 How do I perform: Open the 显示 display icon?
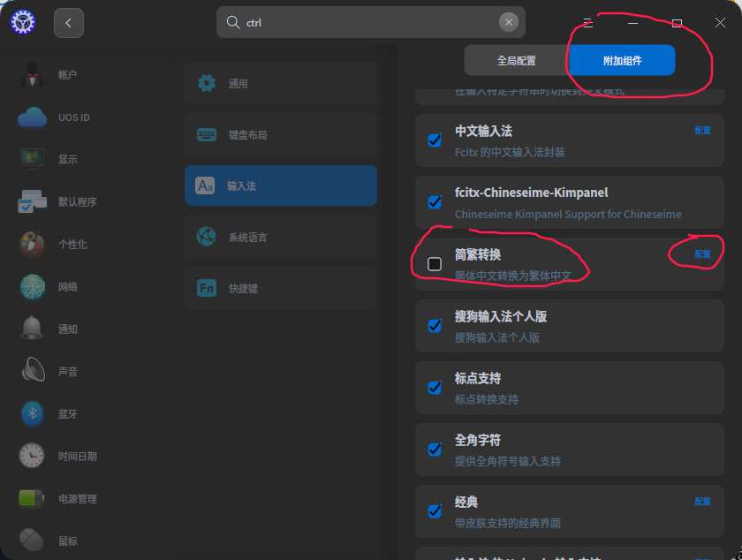pyautogui.click(x=32, y=159)
